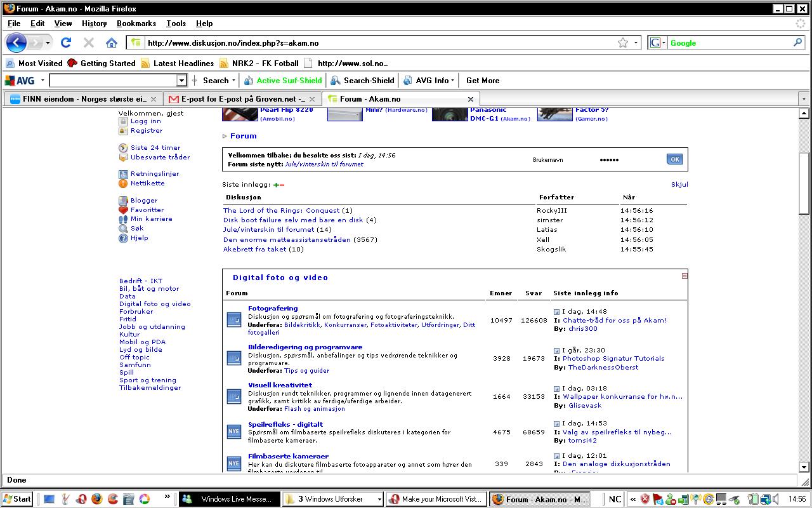
Task: Click the AVG logo in the toolbar
Action: coord(20,81)
